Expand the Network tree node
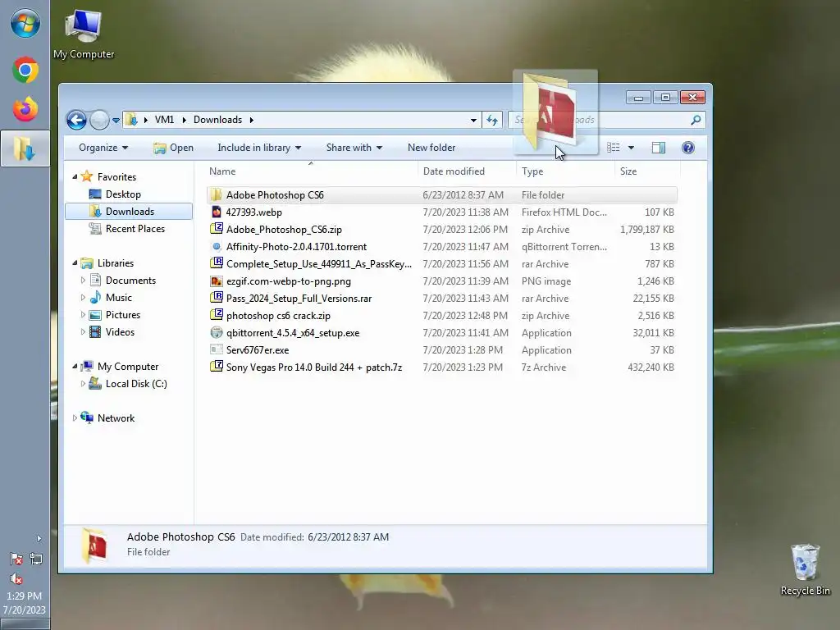The height and width of the screenshot is (630, 840). pyautogui.click(x=75, y=418)
